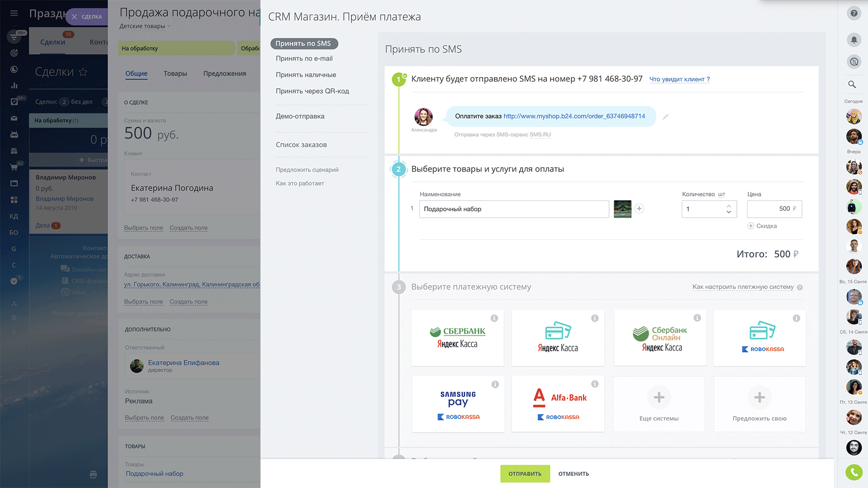Click the help question mark icon
868x488 pixels.
pos(854,14)
